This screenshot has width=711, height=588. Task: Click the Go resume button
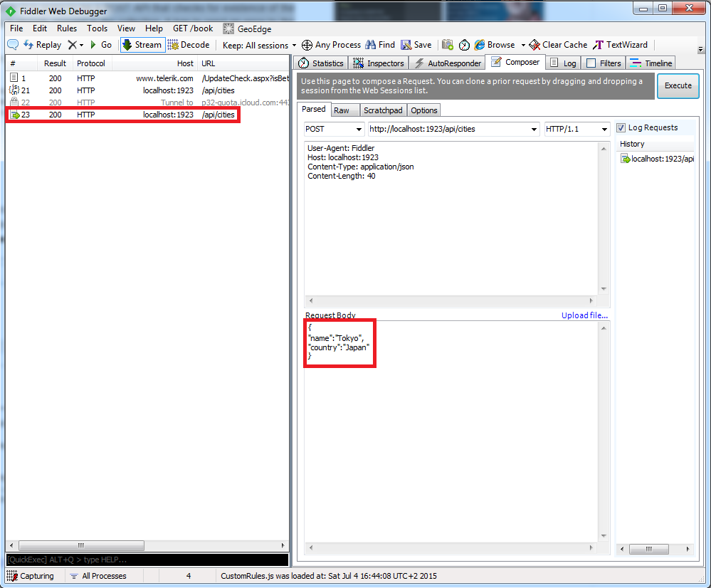pos(100,44)
